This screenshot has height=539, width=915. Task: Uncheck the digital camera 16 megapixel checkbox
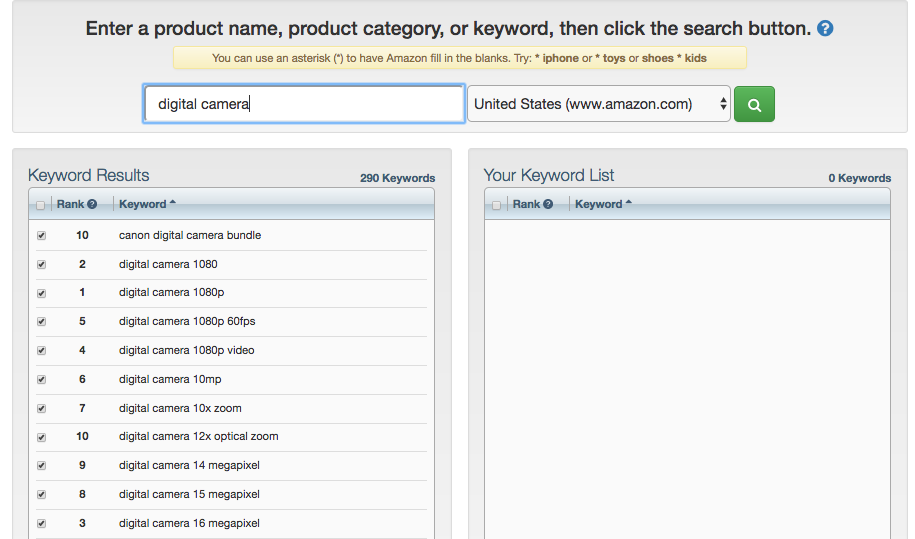pyautogui.click(x=41, y=523)
